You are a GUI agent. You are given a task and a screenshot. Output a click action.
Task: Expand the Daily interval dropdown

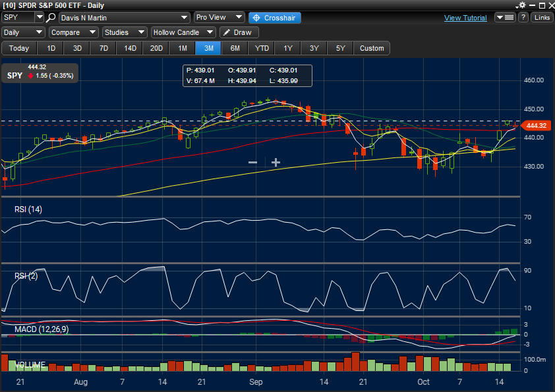[23, 32]
